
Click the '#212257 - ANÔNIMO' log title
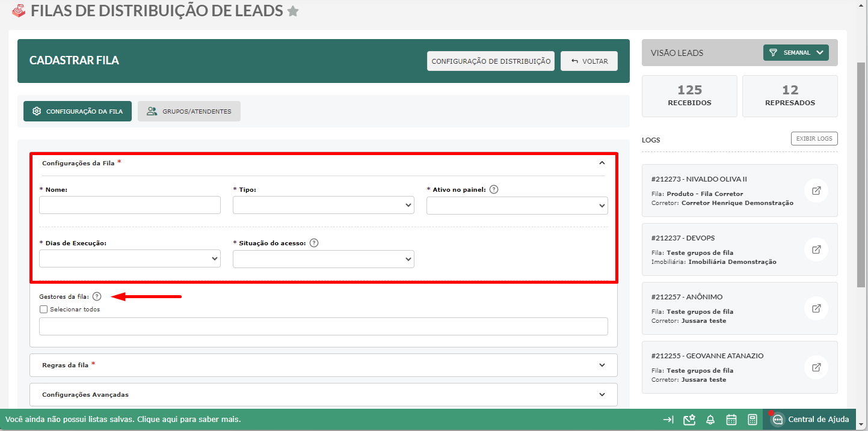687,297
